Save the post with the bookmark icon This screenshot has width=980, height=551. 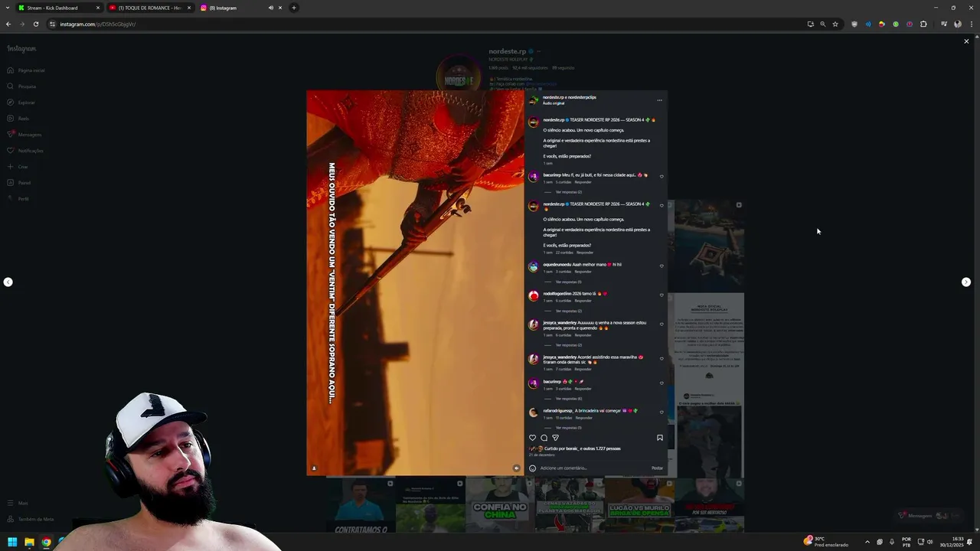(x=660, y=438)
